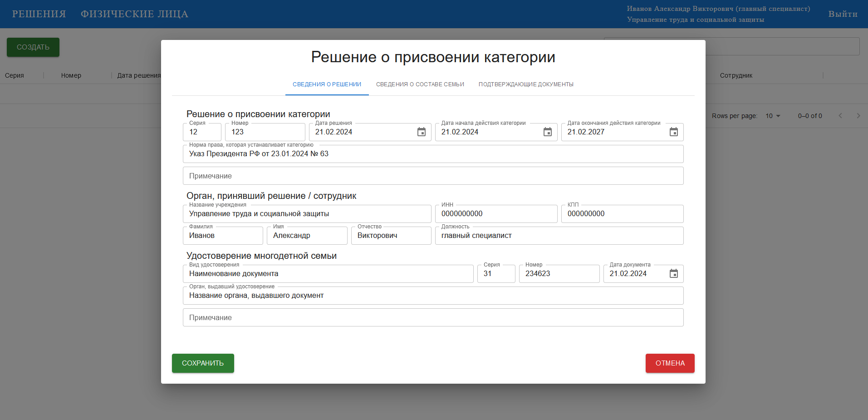Image resolution: width=868 pixels, height=420 pixels.
Task: Click Норма права field with Указ Президента
Action: [433, 154]
